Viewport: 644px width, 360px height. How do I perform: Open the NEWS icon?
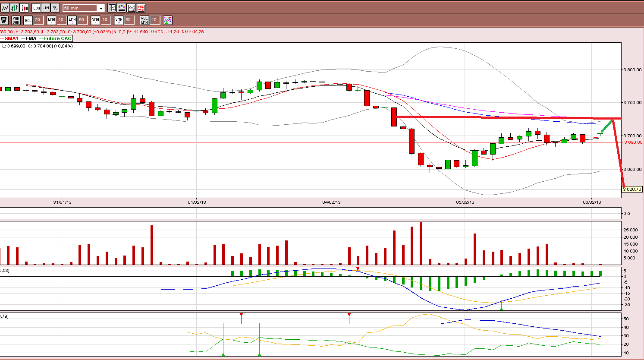(141, 8)
